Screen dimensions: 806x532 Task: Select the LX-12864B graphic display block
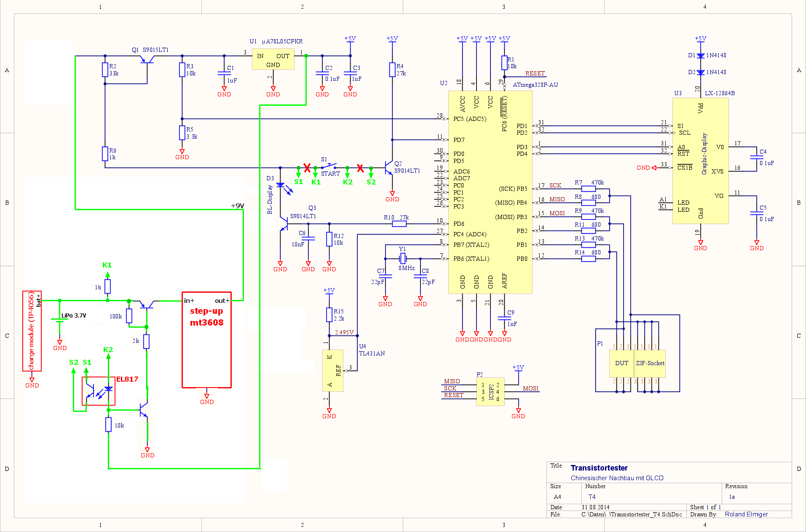[700, 161]
